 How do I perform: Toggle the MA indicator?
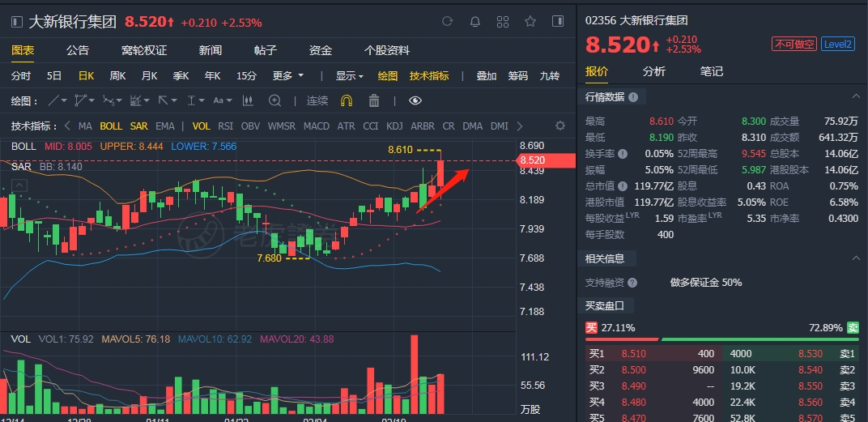click(x=85, y=126)
